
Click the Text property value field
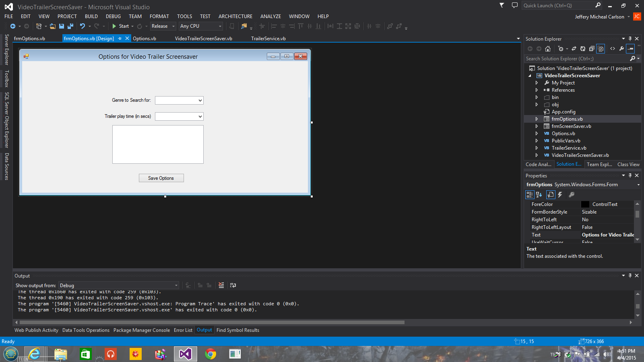pyautogui.click(x=607, y=235)
